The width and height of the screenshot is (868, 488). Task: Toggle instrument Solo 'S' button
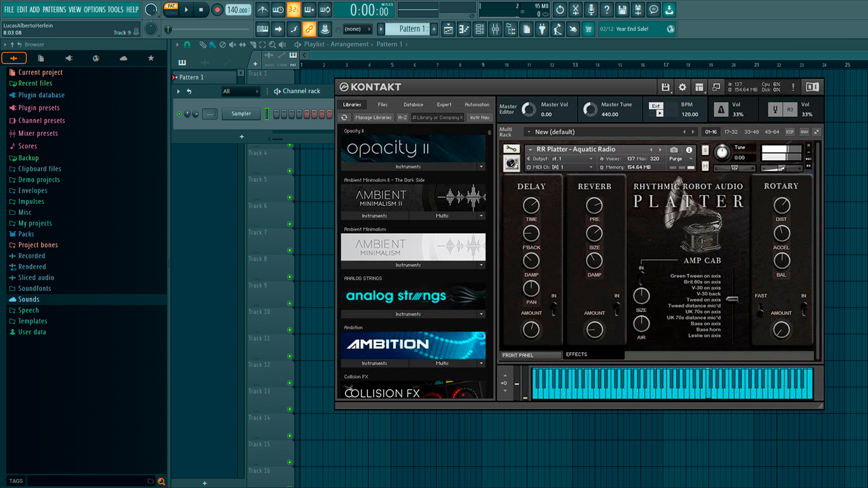pyautogui.click(x=705, y=150)
